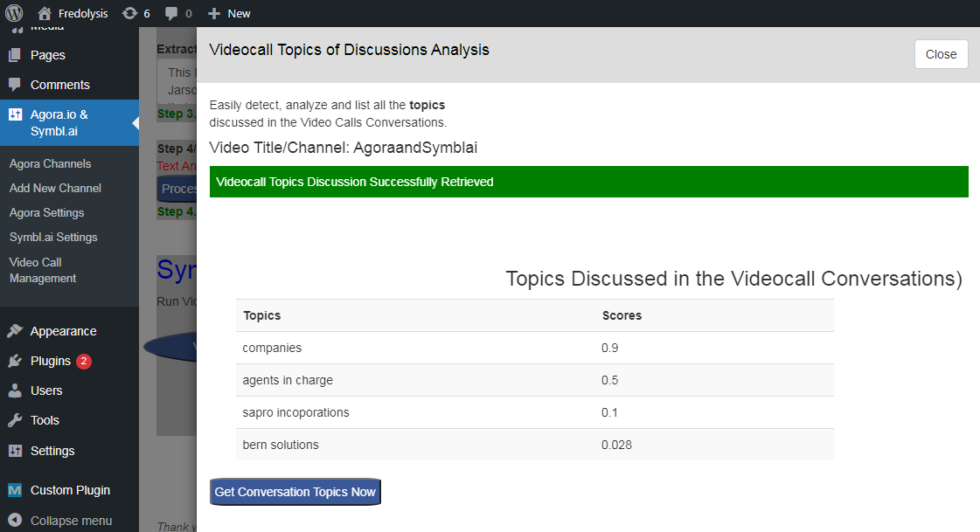The image size is (980, 532).
Task: Click the Collapse menu arrow icon
Action: click(x=15, y=520)
